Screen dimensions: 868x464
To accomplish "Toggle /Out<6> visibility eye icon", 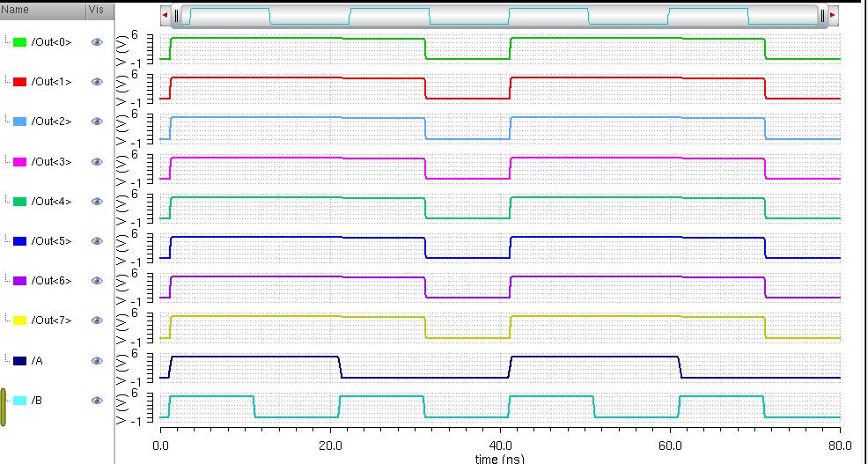I will tap(98, 281).
